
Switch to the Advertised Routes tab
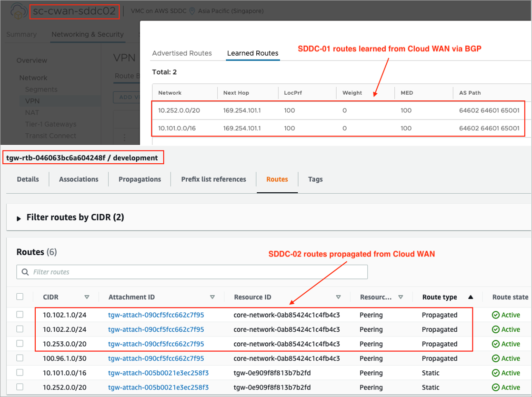[x=182, y=53]
